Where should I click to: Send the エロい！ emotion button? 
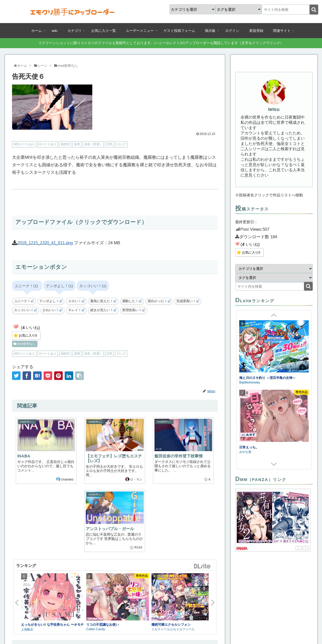76,301
